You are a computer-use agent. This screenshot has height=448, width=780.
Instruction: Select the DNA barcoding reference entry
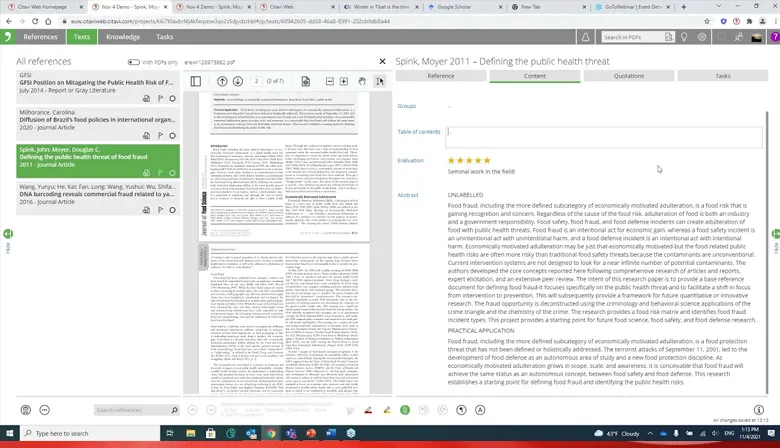pyautogui.click(x=98, y=198)
